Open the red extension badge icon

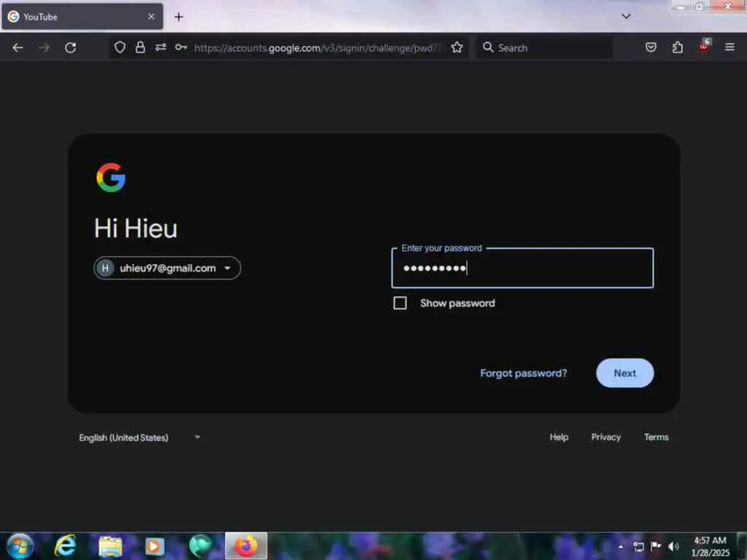pos(704,46)
